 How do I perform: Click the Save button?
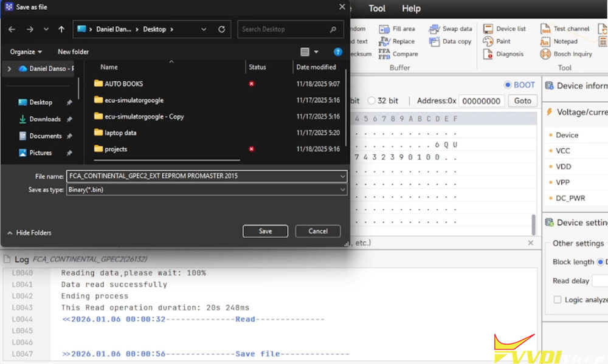click(265, 232)
